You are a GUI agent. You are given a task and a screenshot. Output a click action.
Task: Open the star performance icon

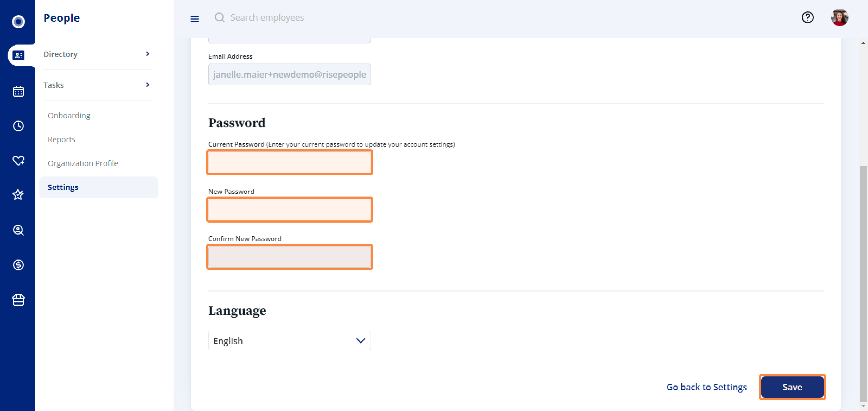pyautogui.click(x=18, y=195)
